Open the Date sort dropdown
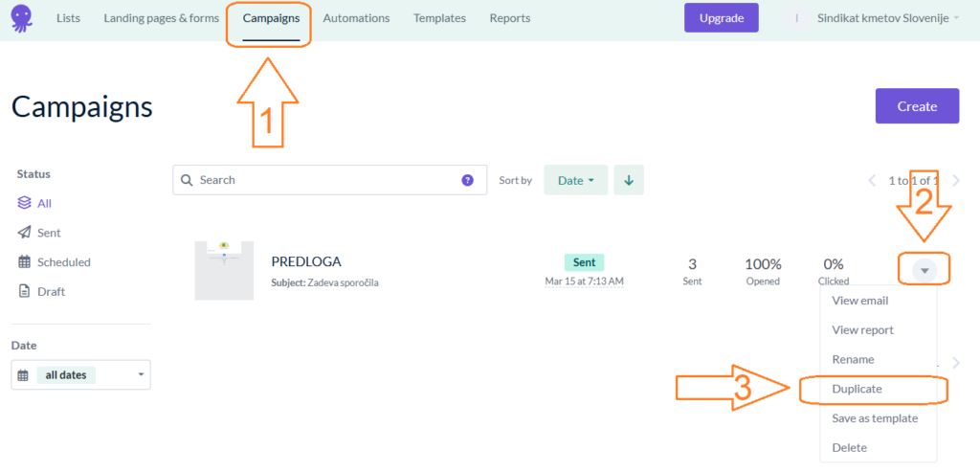980x473 pixels. pos(575,180)
